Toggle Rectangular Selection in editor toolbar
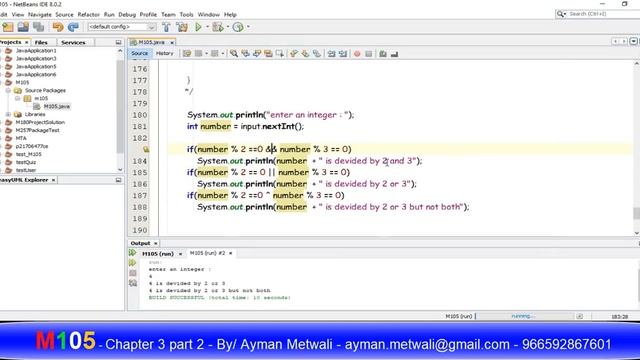Screen dimensions: 640x360 [x=280, y=54]
